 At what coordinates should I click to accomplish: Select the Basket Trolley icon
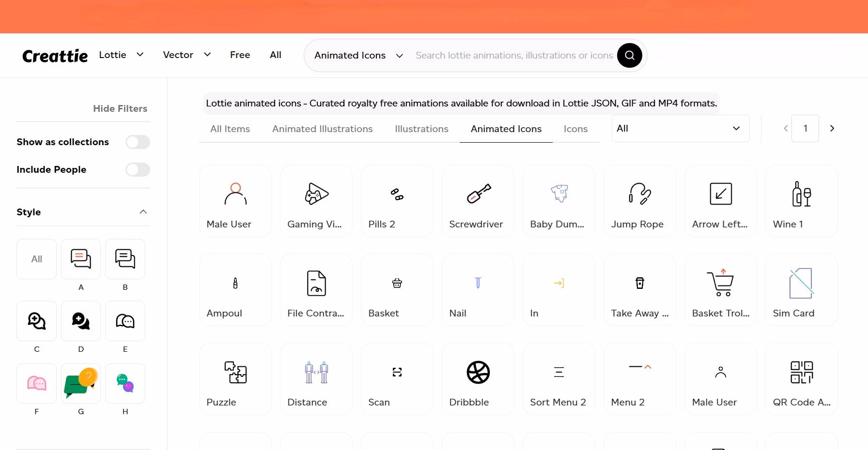tap(720, 289)
